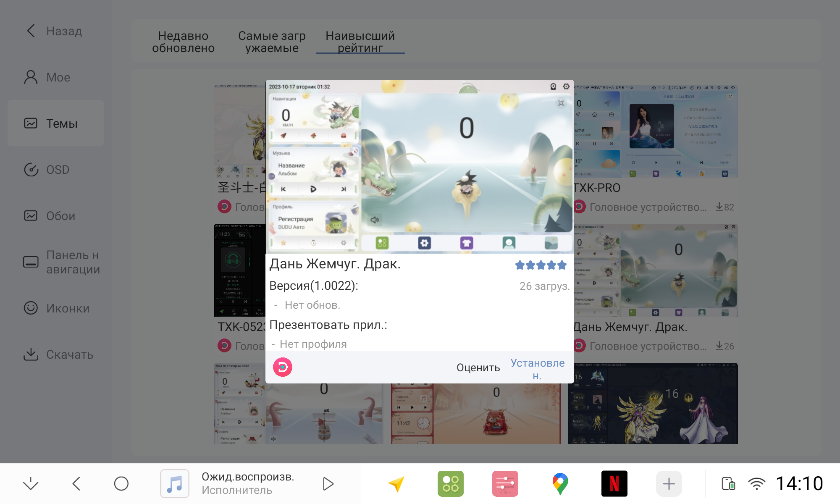Screen dimensions: 840x504
Task: Click the 26 загруз. text in dialog
Action: click(544, 286)
